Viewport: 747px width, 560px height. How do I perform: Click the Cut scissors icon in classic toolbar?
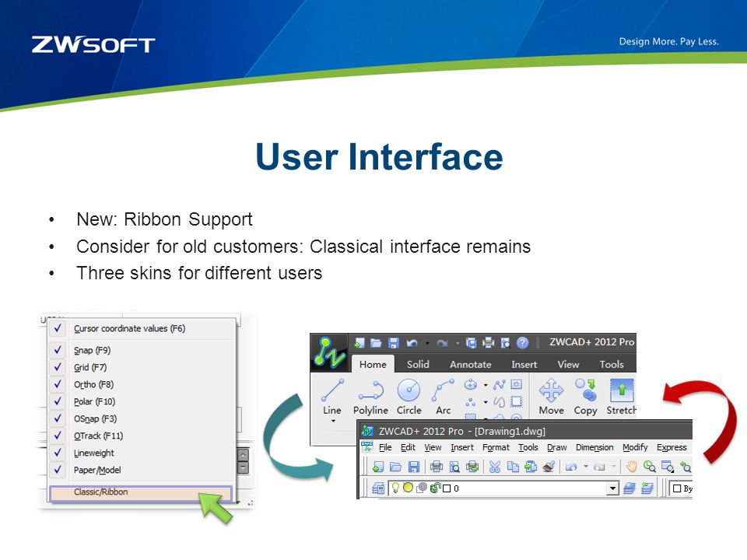click(x=495, y=467)
